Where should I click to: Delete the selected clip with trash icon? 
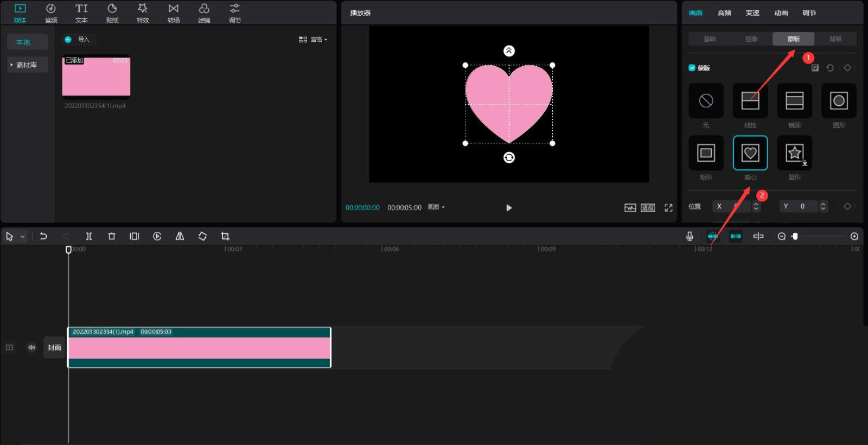coord(112,236)
